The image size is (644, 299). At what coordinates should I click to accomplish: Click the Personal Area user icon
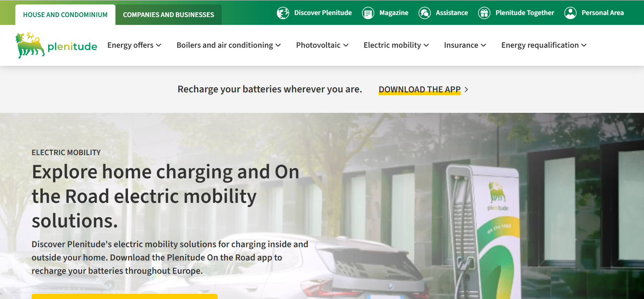click(570, 13)
